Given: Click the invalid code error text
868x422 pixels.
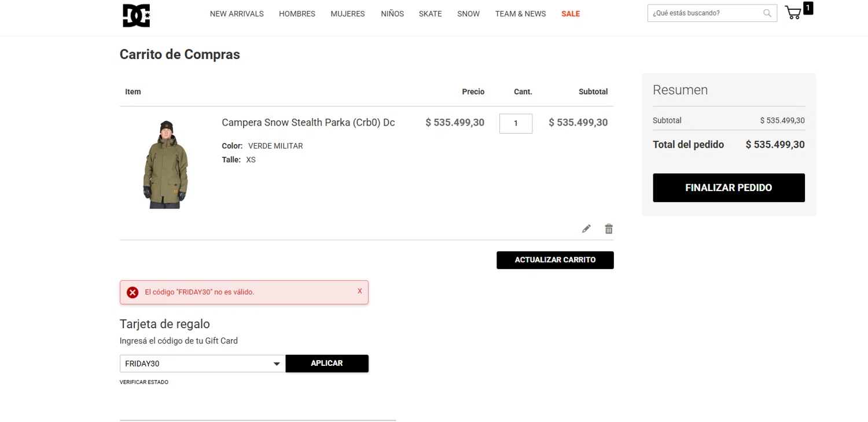Looking at the screenshot, I should pos(199,292).
